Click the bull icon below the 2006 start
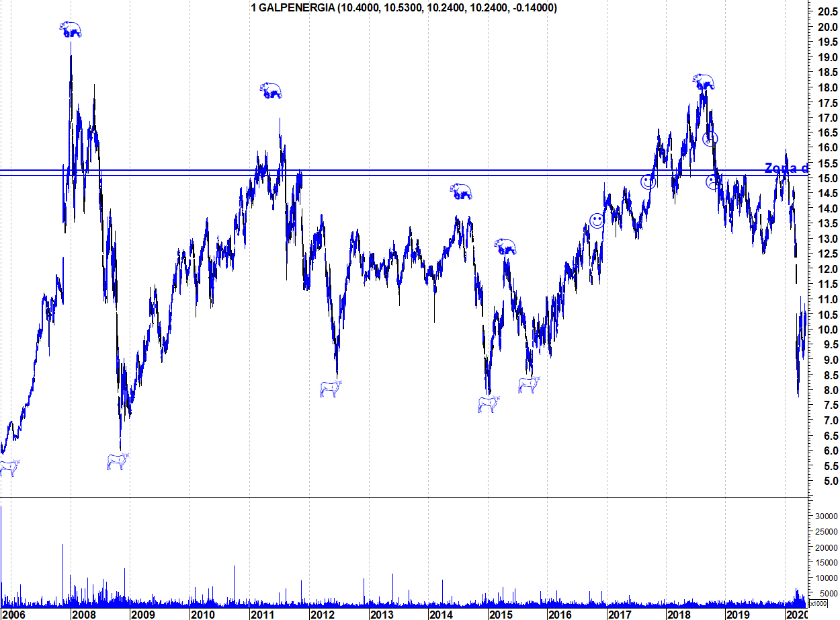The width and height of the screenshot is (840, 620). coord(9,469)
